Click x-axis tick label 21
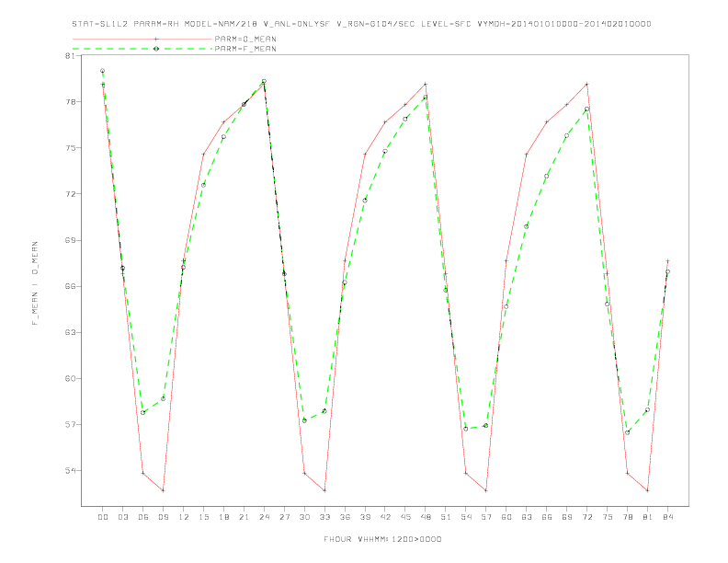Viewport: 728px width, 563px height. (x=244, y=517)
